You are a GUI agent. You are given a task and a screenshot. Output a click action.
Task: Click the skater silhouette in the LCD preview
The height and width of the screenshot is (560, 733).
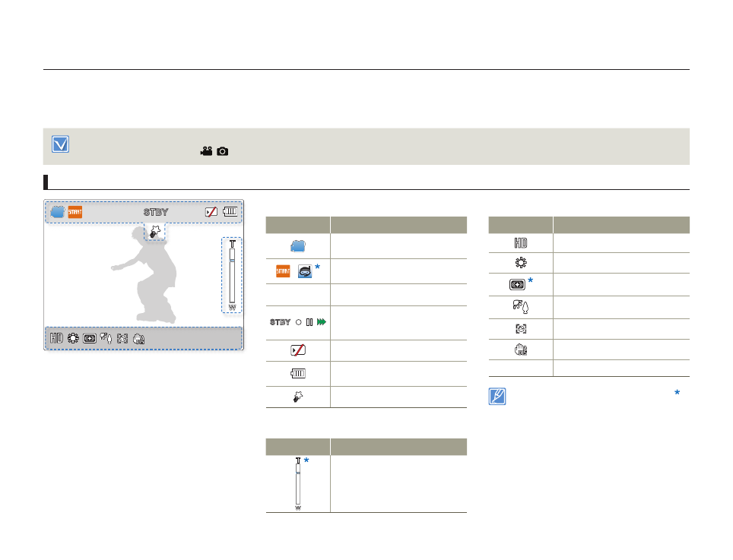[148, 277]
